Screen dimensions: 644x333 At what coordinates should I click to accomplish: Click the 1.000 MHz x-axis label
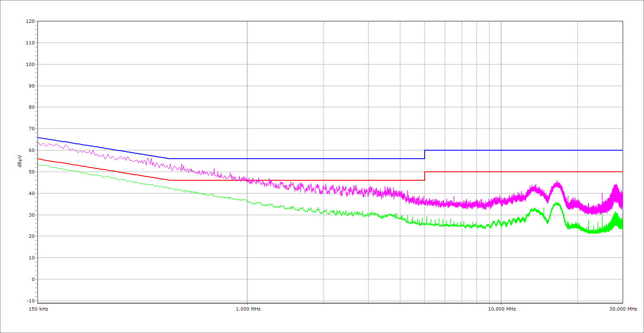[x=248, y=309]
